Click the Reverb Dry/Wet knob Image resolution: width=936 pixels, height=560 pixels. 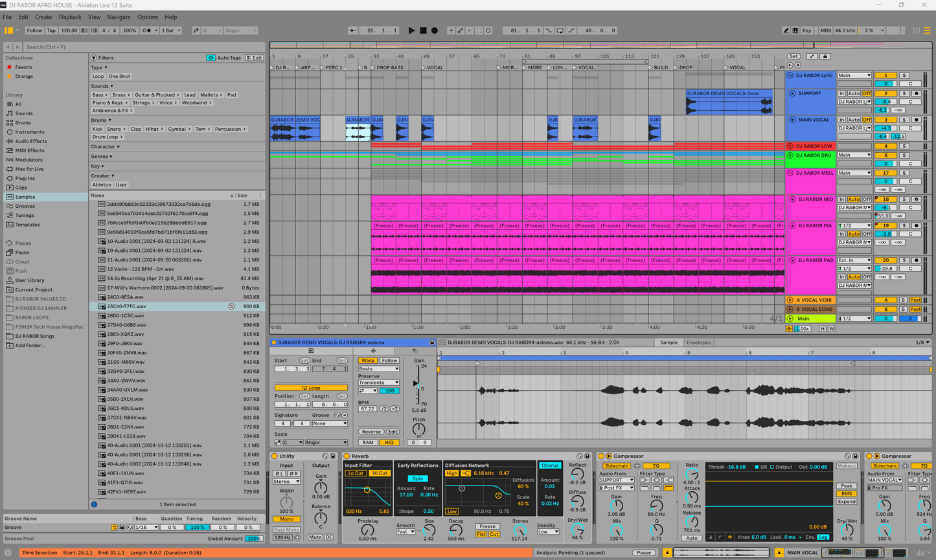click(x=577, y=530)
